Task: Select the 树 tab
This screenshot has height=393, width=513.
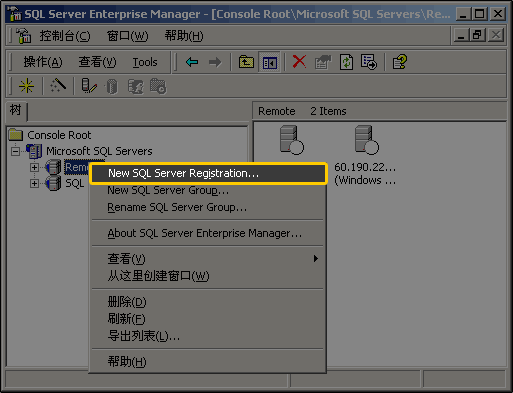Action: click(x=16, y=110)
